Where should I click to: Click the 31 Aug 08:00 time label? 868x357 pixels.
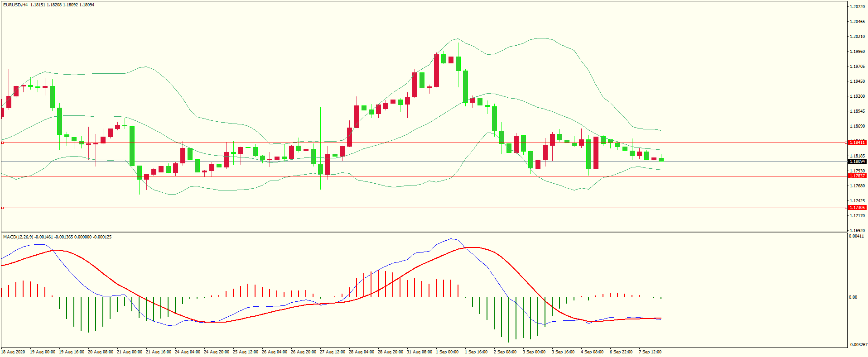tap(420, 352)
